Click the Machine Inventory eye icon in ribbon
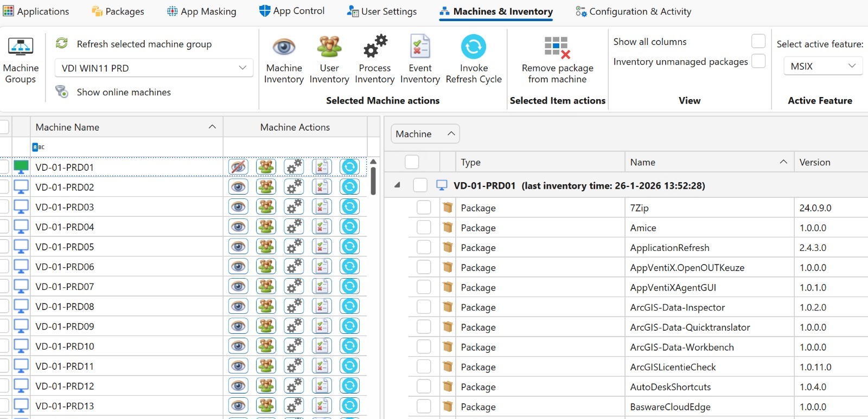The width and height of the screenshot is (868, 419). tap(284, 48)
